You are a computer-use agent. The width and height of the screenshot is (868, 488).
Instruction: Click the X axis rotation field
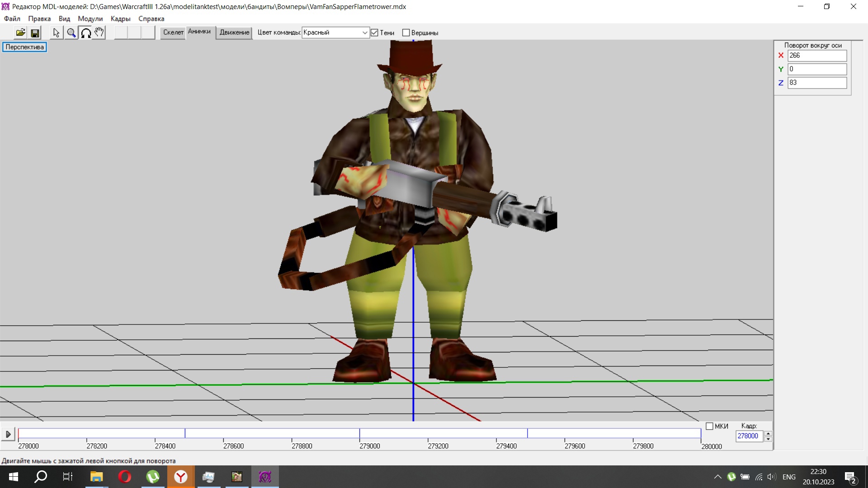pyautogui.click(x=816, y=55)
